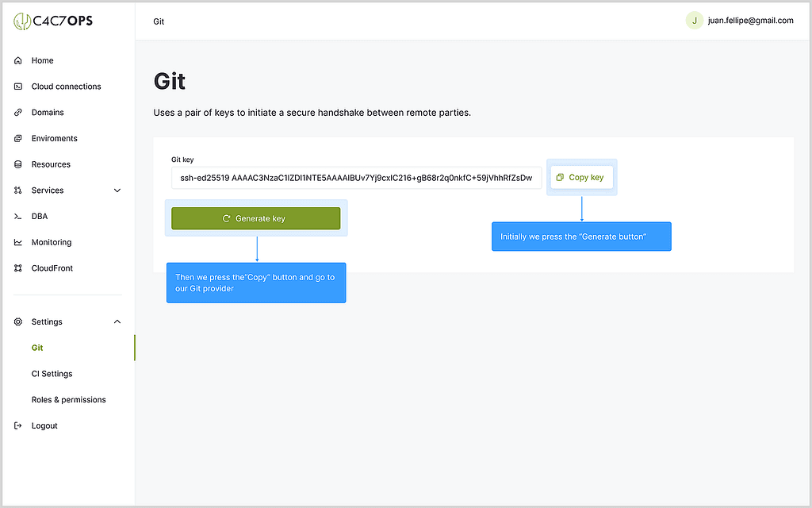
Task: Open the DBA section
Action: pos(40,216)
